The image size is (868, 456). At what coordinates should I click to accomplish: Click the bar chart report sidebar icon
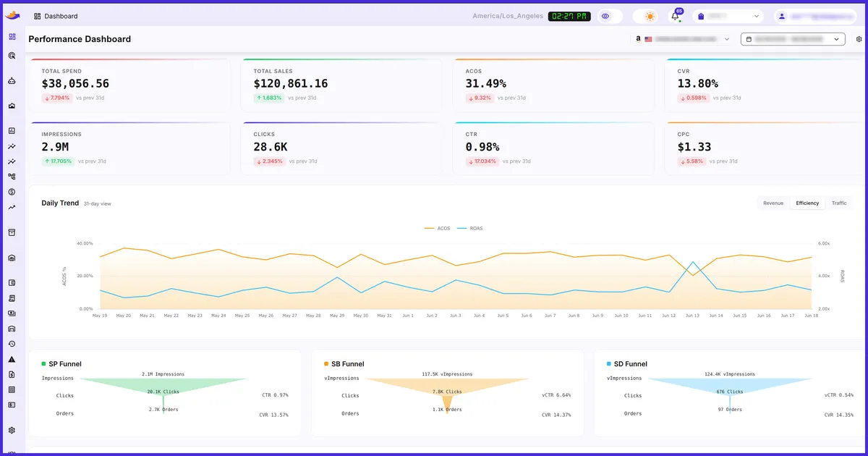coord(12,131)
